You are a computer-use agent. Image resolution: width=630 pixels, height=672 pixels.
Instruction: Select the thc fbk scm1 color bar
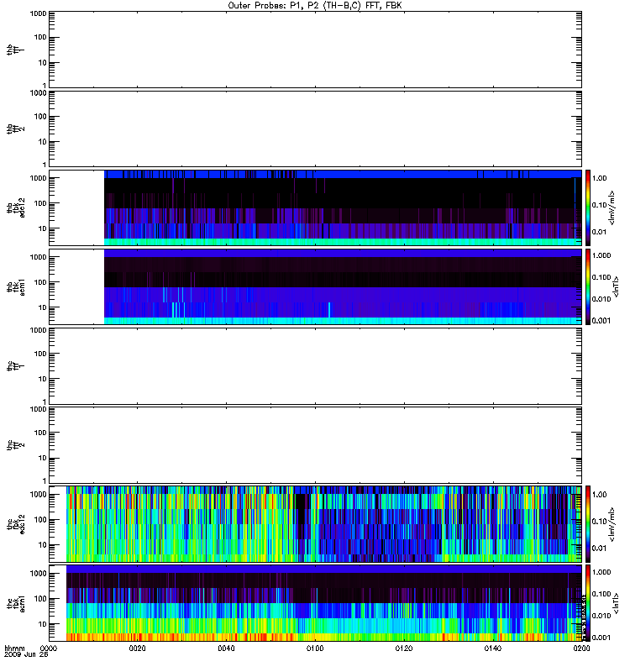tap(588, 603)
